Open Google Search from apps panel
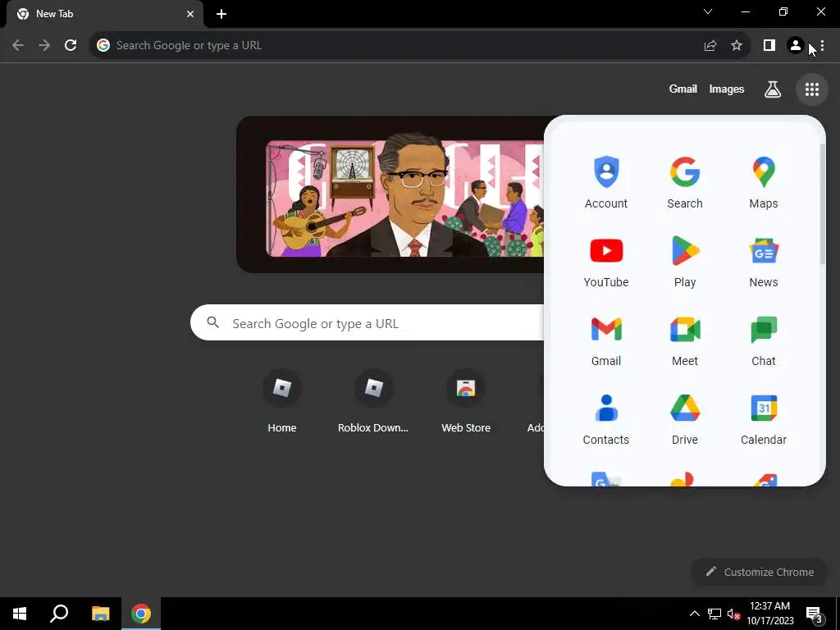 click(x=685, y=182)
